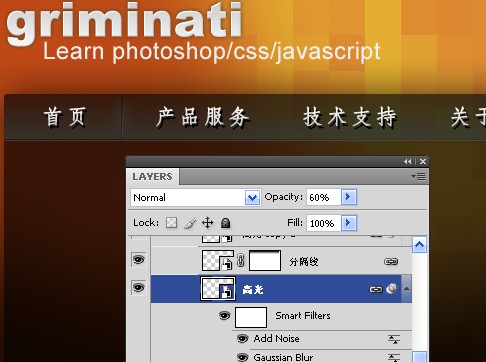Click the smart filter indicator on 高光 layer
486x362 pixels.
click(x=392, y=289)
